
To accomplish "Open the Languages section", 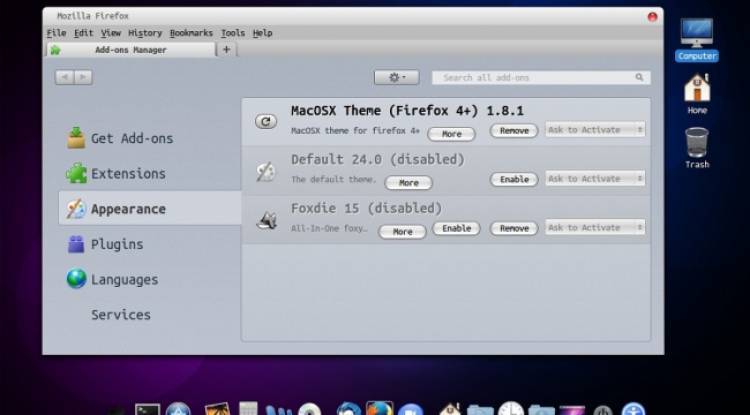I will tap(112, 279).
